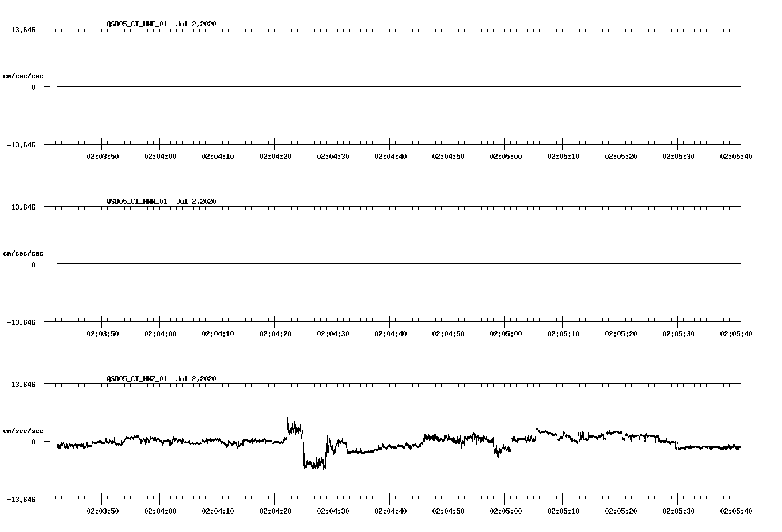Click the flat HNE trace line
782x532 pixels.
[398, 86]
